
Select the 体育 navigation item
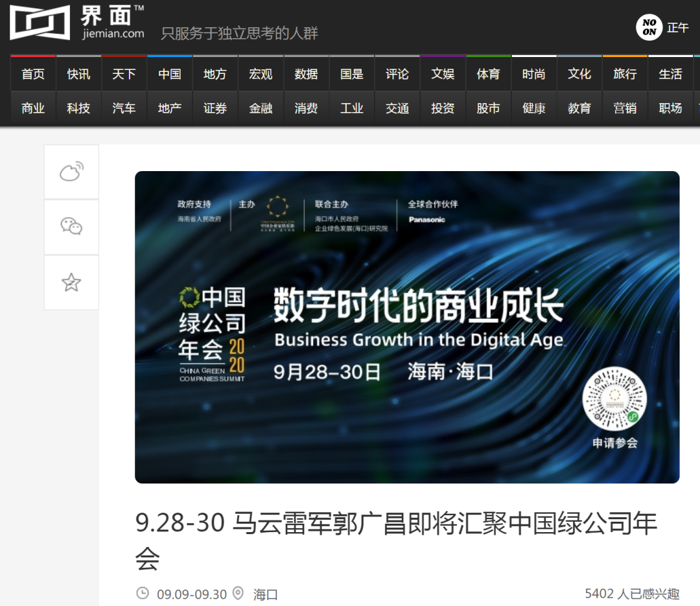(x=489, y=74)
